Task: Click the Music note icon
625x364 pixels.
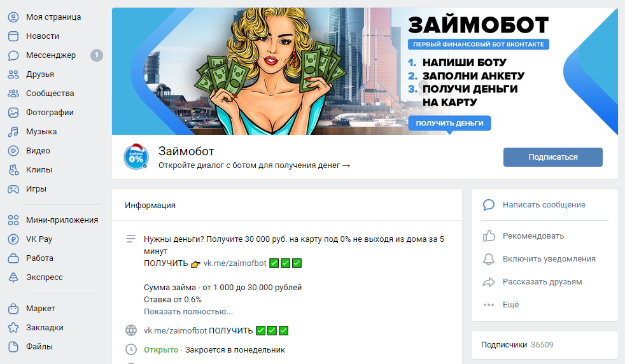Action: [x=13, y=132]
